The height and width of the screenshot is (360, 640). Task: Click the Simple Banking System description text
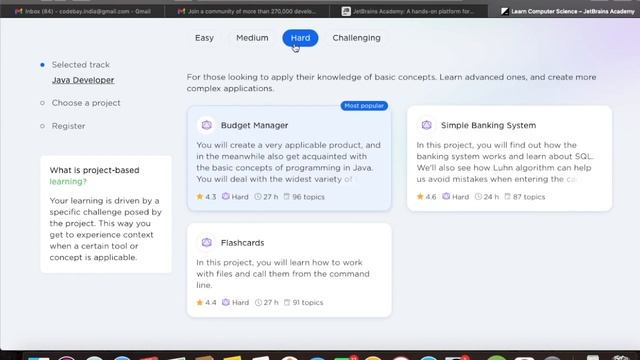(505, 162)
